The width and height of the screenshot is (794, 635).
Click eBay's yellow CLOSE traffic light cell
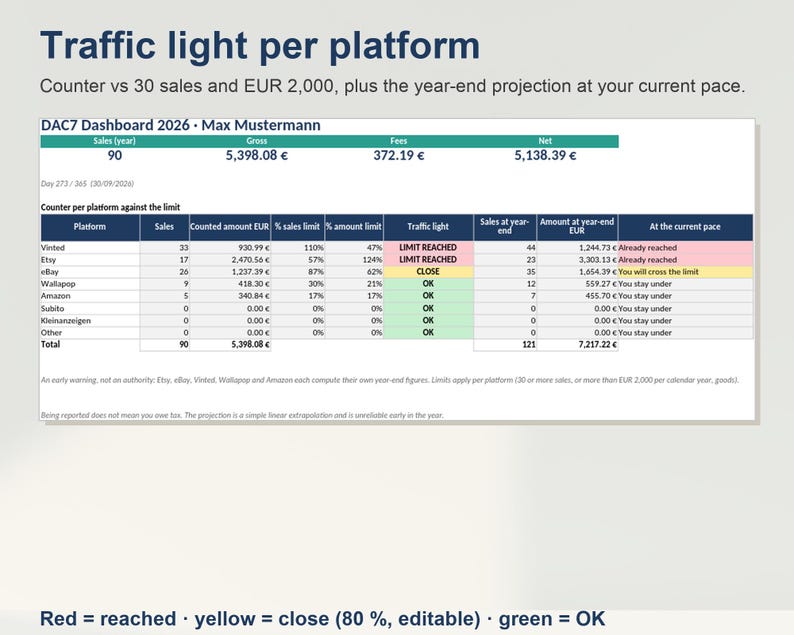pyautogui.click(x=428, y=272)
